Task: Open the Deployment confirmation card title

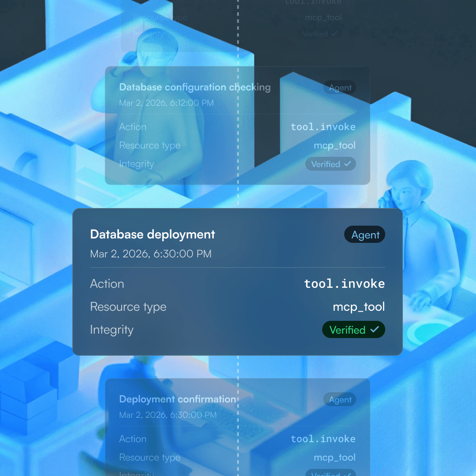Action: [178, 399]
